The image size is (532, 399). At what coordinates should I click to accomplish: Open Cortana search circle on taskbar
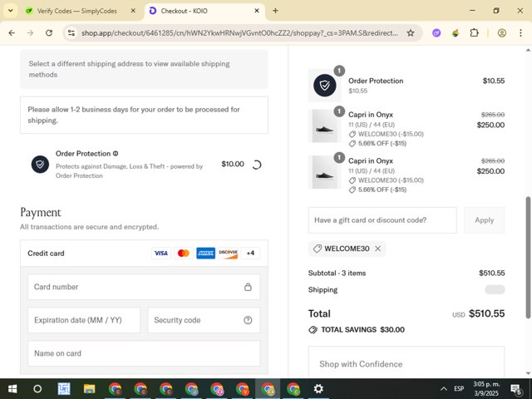point(37,389)
